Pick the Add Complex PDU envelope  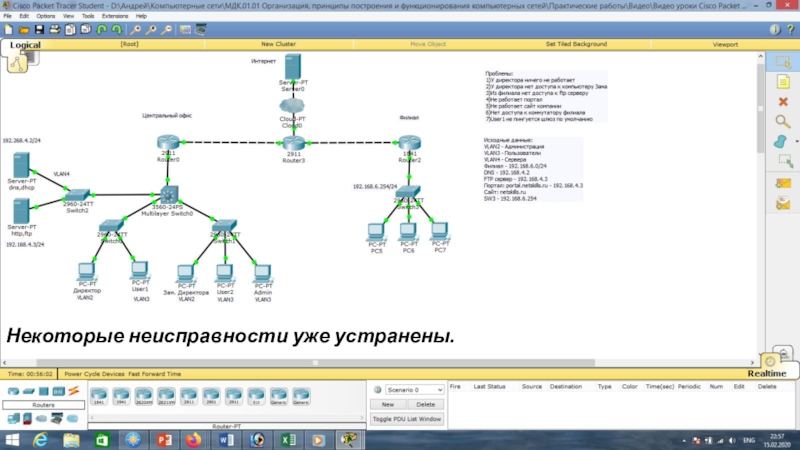pyautogui.click(x=783, y=204)
